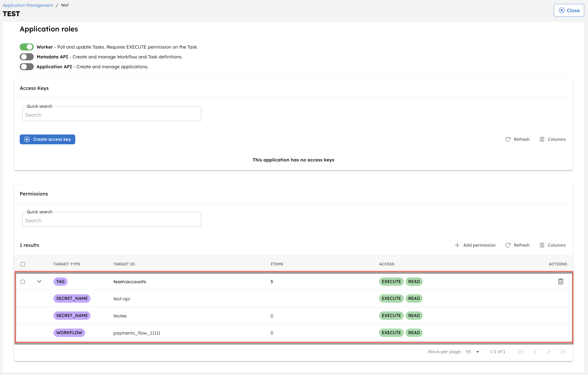Click the SECRET_NAME chip for test-api
The height and width of the screenshot is (375, 588).
tap(72, 298)
